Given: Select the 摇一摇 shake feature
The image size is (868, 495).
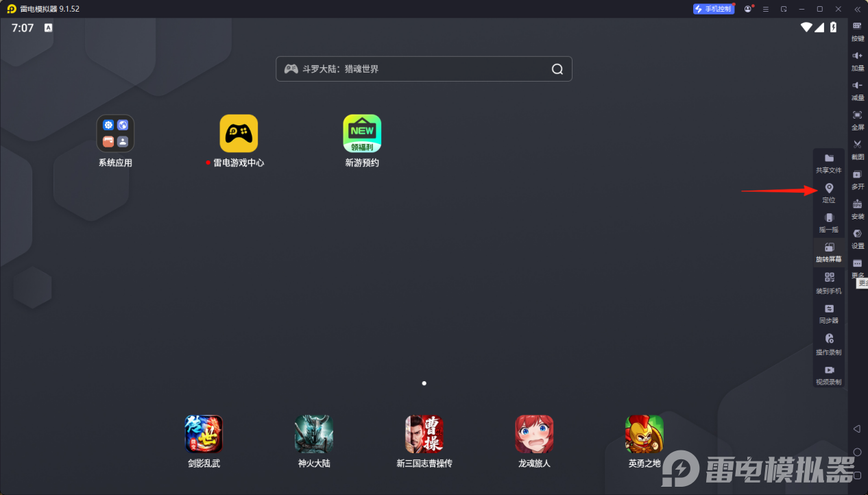Looking at the screenshot, I should pos(829,223).
